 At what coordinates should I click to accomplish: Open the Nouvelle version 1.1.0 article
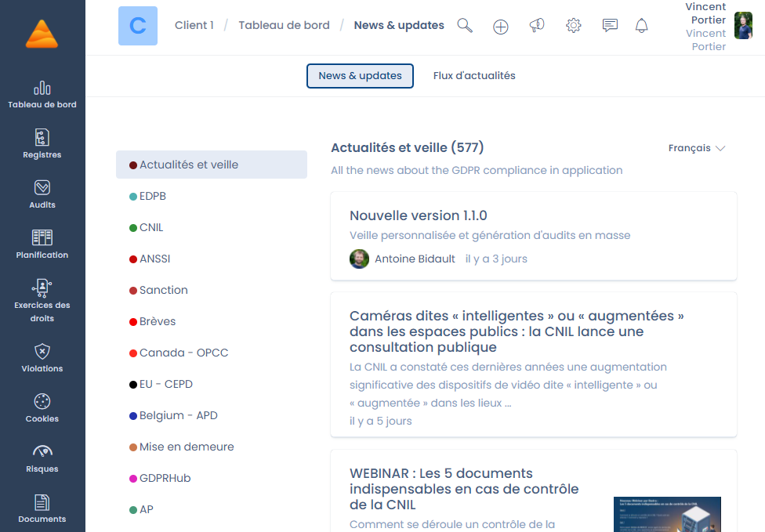click(x=418, y=215)
